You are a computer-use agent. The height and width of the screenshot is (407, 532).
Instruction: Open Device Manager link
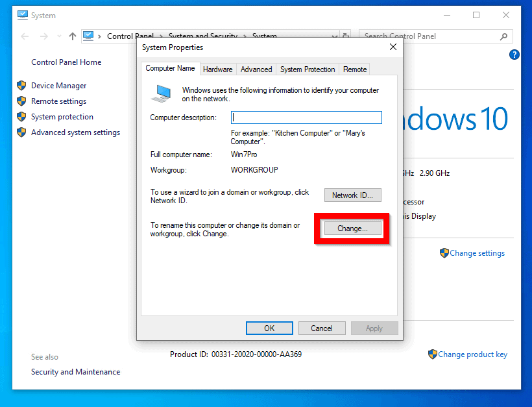[58, 86]
